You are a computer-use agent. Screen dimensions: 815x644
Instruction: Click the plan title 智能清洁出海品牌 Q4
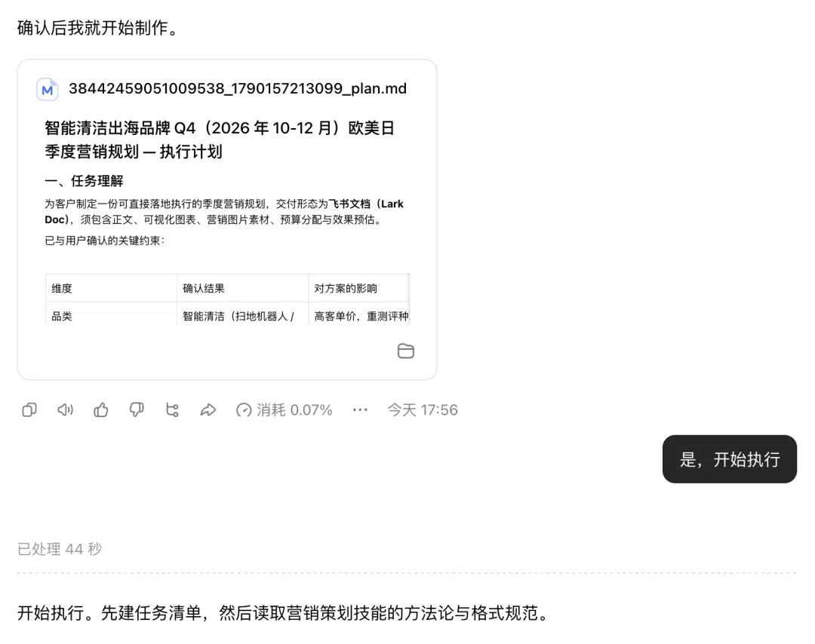(220, 140)
